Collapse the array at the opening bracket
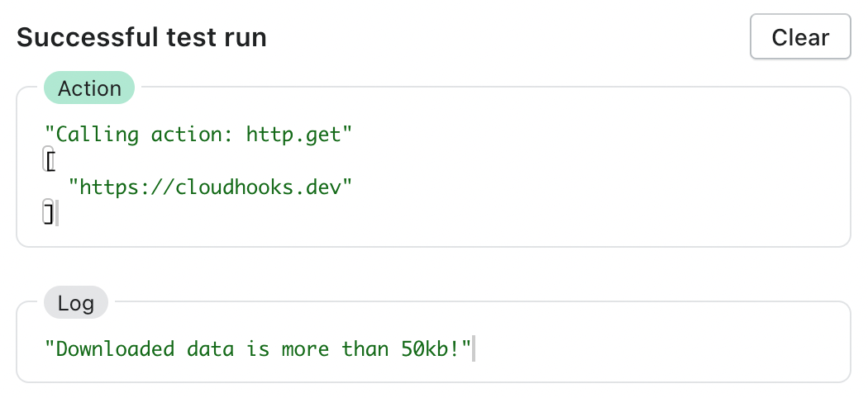868x398 pixels. pos(50,159)
